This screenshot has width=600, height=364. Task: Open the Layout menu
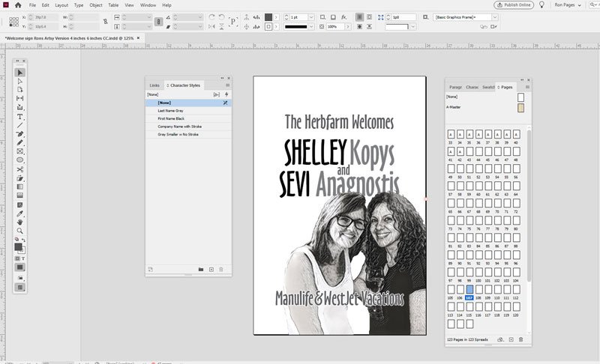tap(61, 5)
